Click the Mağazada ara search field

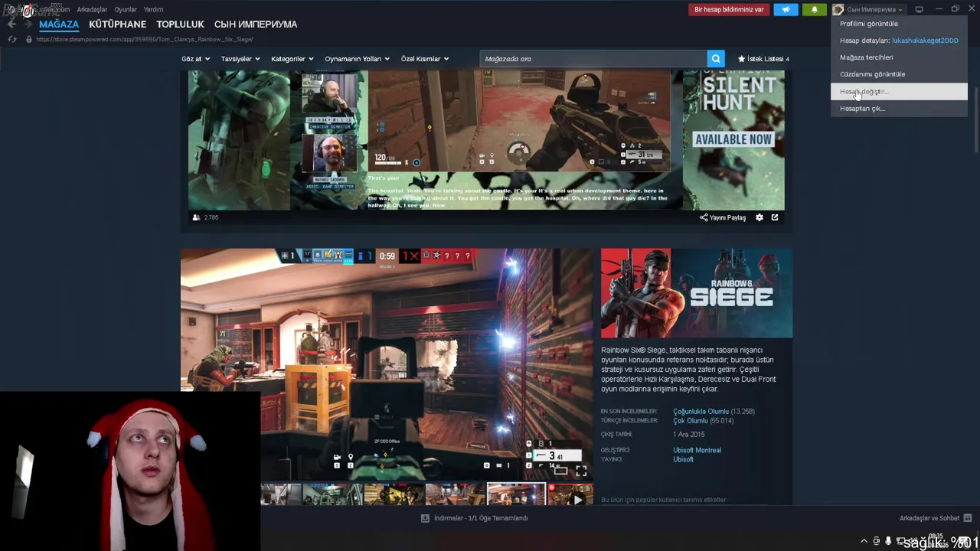coord(593,58)
